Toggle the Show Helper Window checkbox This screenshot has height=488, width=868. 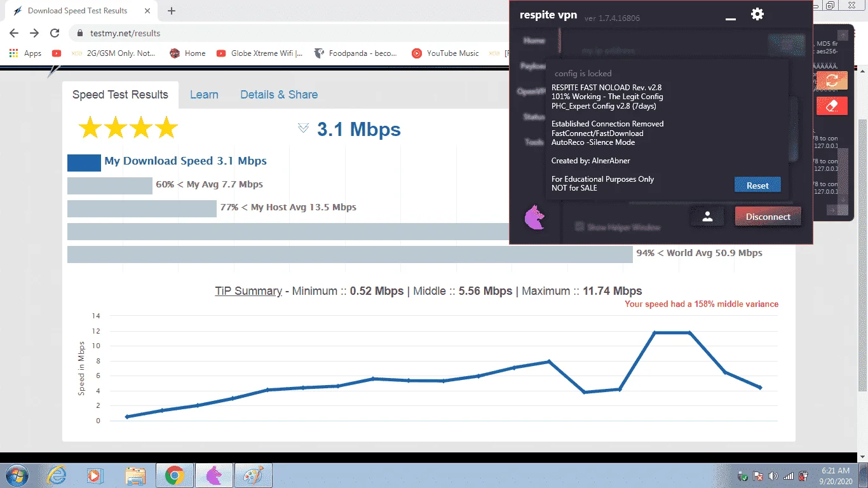click(x=580, y=226)
